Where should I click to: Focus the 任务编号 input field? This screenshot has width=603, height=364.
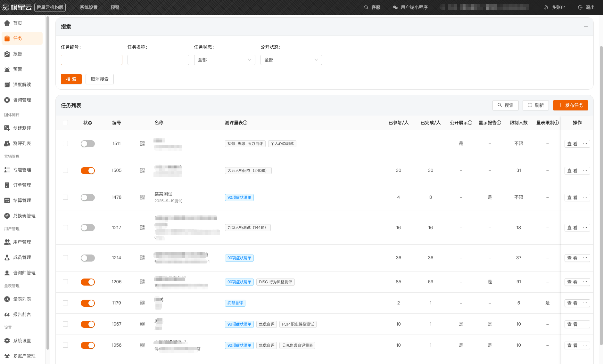[92, 60]
